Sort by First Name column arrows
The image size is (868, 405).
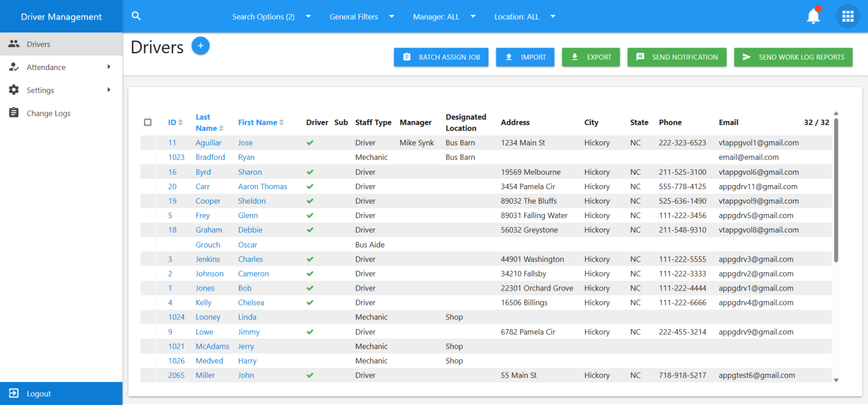pyautogui.click(x=282, y=123)
